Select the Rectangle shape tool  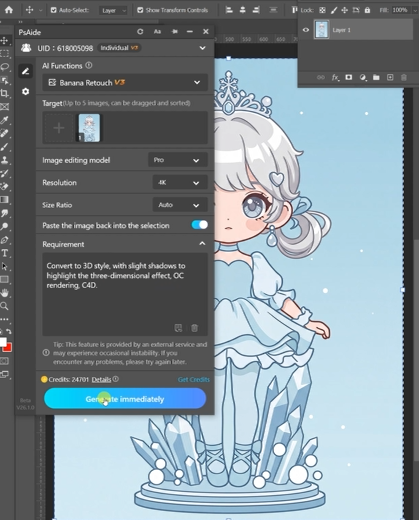coord(4,279)
